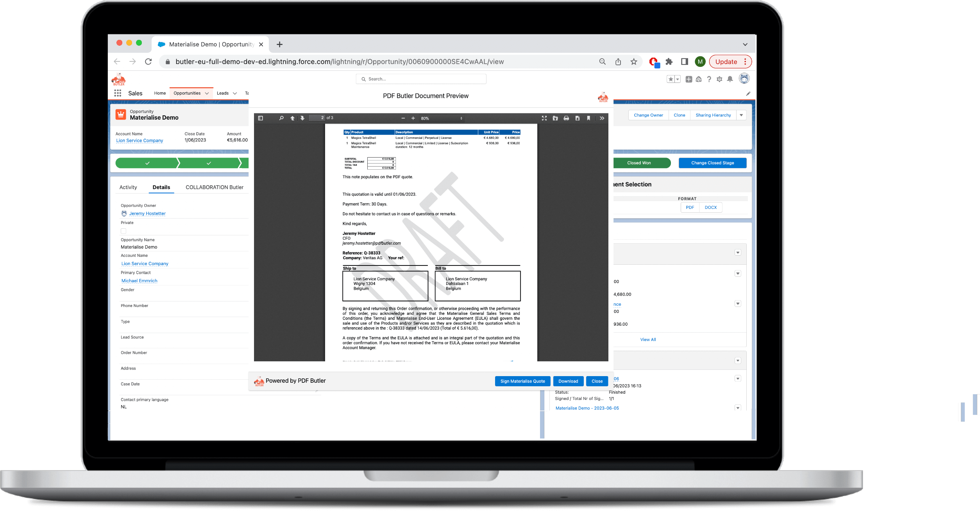This screenshot has height=511, width=980.
Task: Open Chrome extensions puzzle icon
Action: click(x=669, y=62)
